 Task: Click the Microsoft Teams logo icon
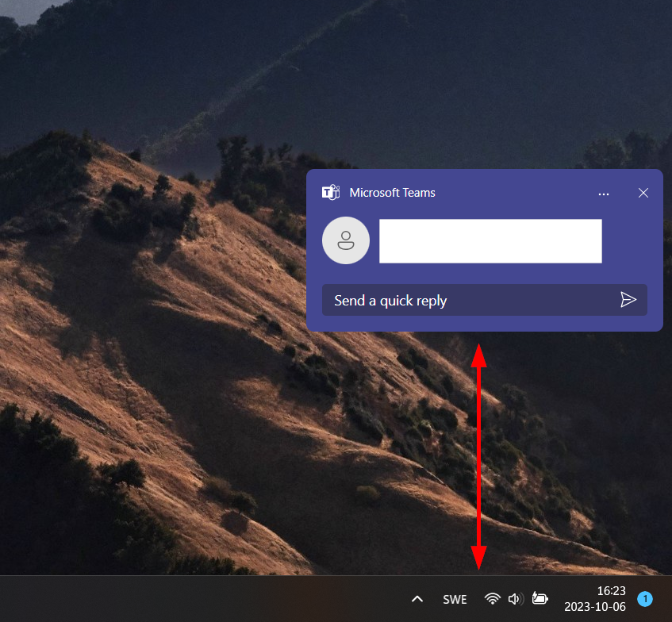(x=330, y=192)
